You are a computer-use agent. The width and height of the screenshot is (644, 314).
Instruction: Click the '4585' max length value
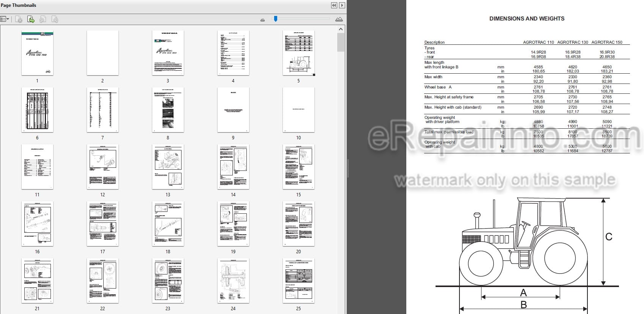tap(538, 67)
